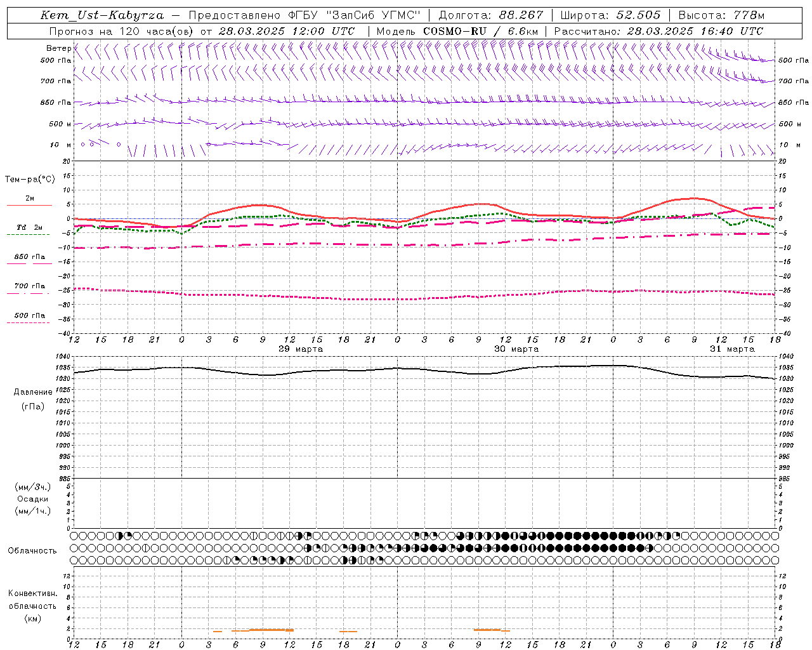Click the 500 м wind level label

[60, 124]
